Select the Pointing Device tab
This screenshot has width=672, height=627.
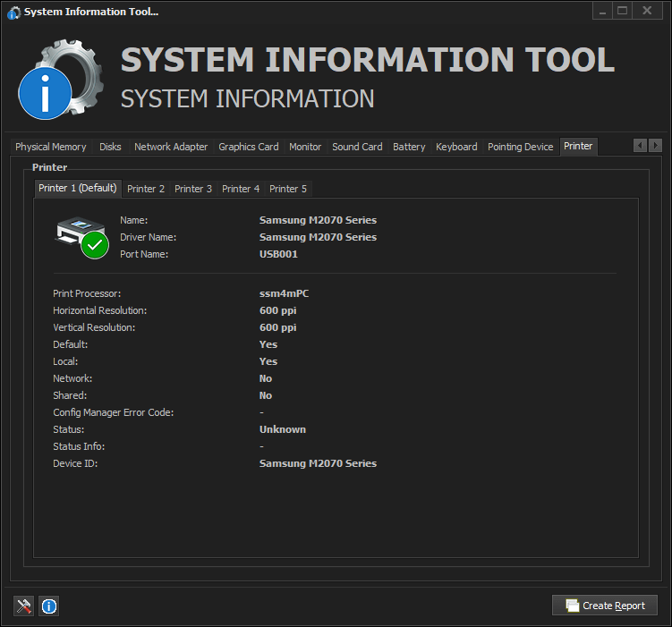520,147
